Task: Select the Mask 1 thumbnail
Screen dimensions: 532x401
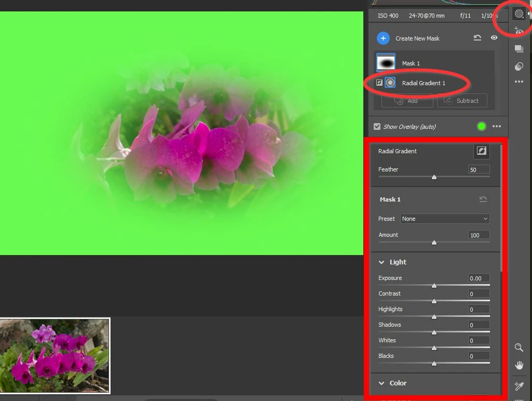Action: coord(386,63)
